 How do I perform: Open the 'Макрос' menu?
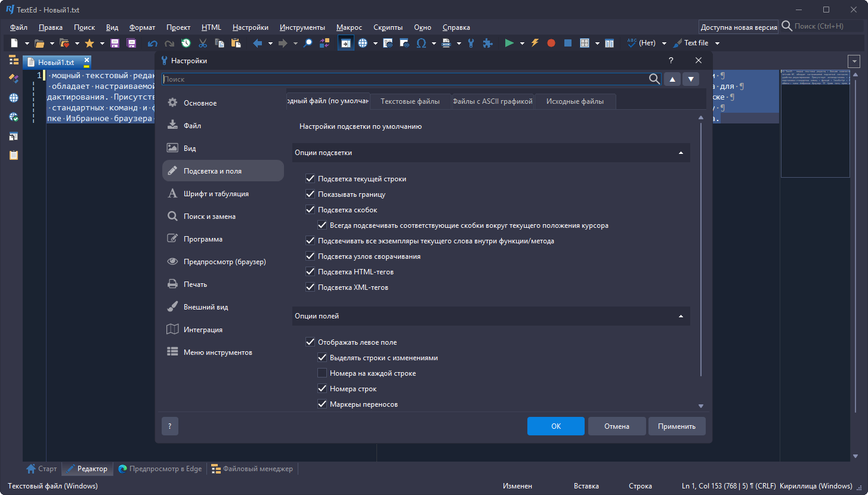coord(349,27)
